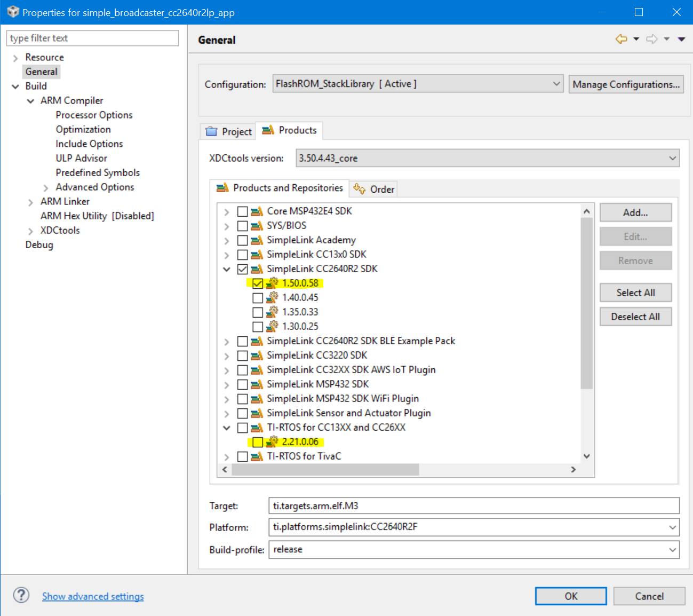The height and width of the screenshot is (616, 693).
Task: Click the type filter text field
Action: (x=92, y=38)
